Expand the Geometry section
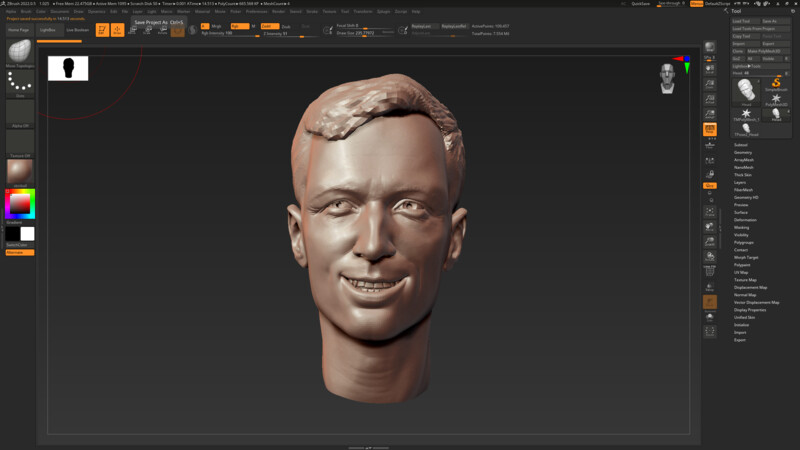Viewport: 800px width, 450px height. point(743,152)
